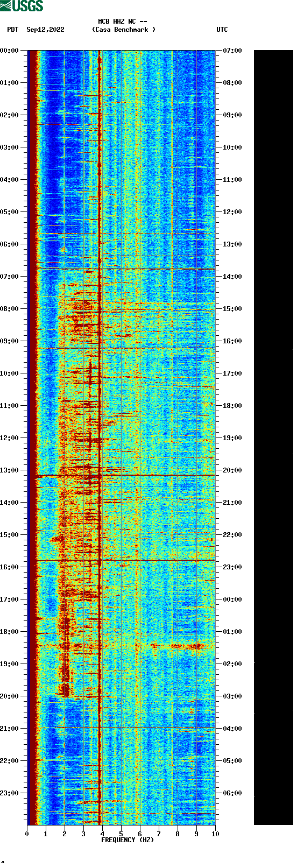The image size is (297, 868).
Task: Click the 12:00 PDT time label
Action: (x=9, y=438)
